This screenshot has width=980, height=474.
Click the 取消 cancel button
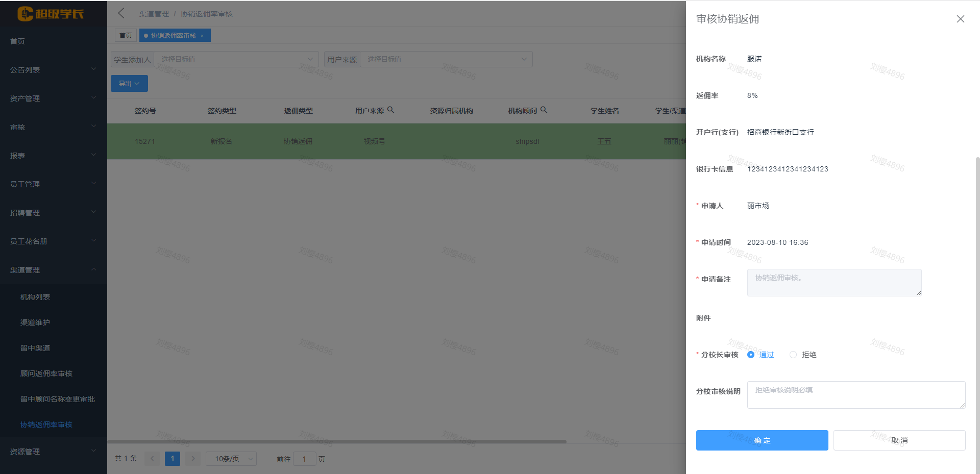pyautogui.click(x=899, y=440)
